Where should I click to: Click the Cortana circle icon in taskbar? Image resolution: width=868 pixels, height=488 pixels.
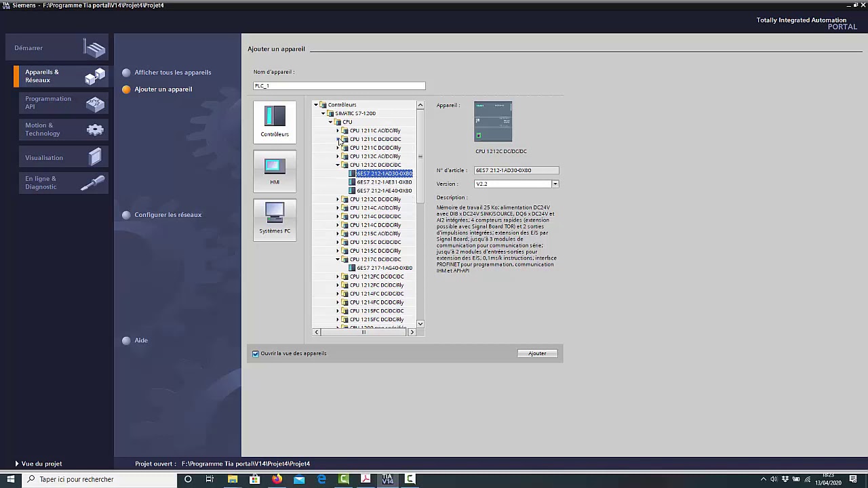188,479
